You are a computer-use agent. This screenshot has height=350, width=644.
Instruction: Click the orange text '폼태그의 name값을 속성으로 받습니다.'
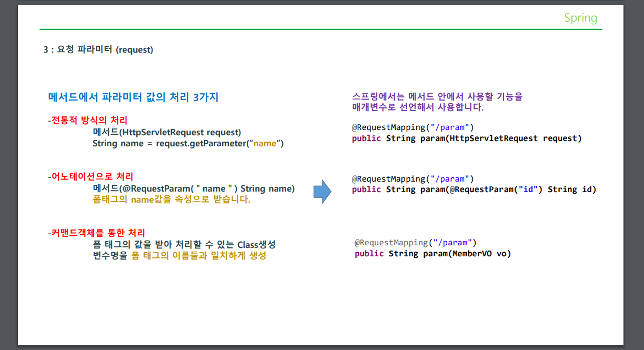(172, 200)
